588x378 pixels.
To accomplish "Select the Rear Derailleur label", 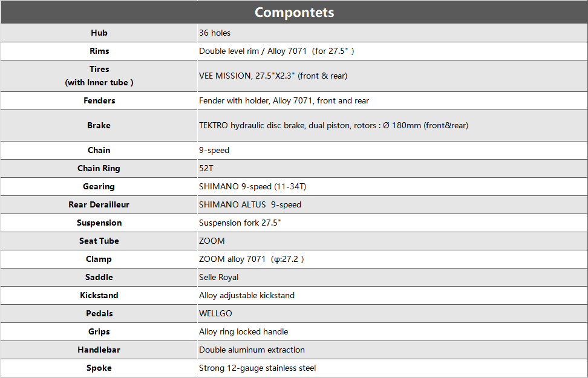I will pyautogui.click(x=99, y=204).
